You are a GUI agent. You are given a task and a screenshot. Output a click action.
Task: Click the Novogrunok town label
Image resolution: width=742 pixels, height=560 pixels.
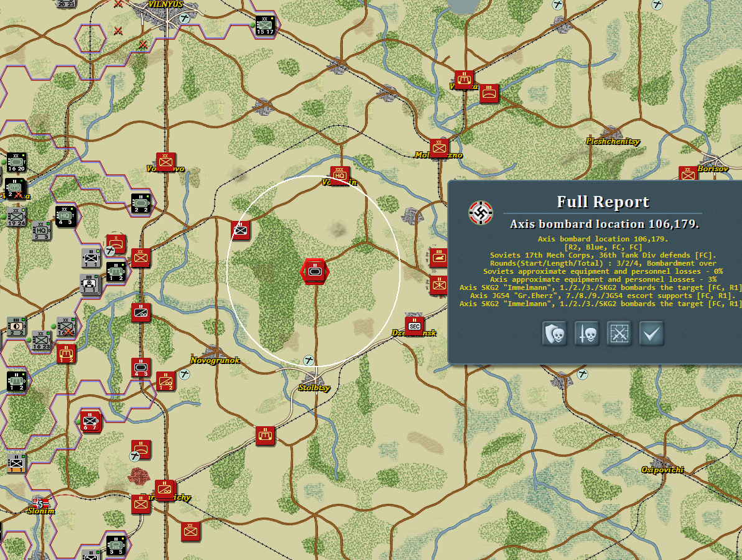coord(215,360)
